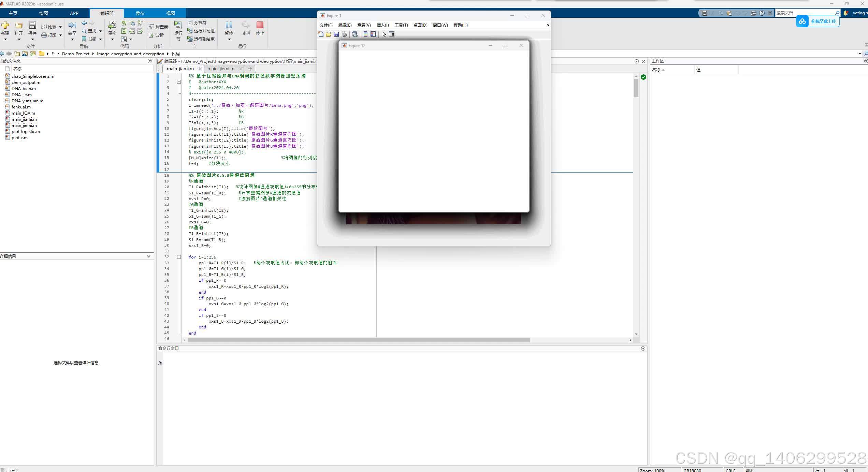This screenshot has height=472, width=868.
Task: Open the Compare (比较) dropdown arrow
Action: pos(60,27)
